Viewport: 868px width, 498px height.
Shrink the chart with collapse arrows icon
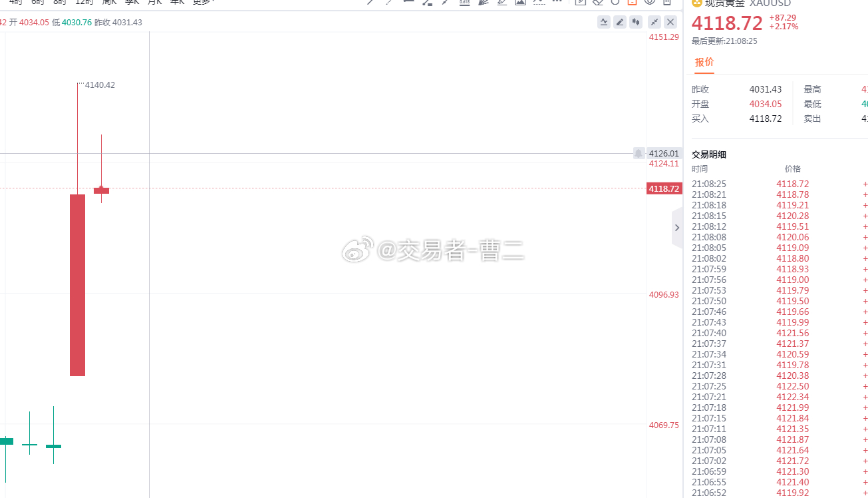tap(654, 22)
